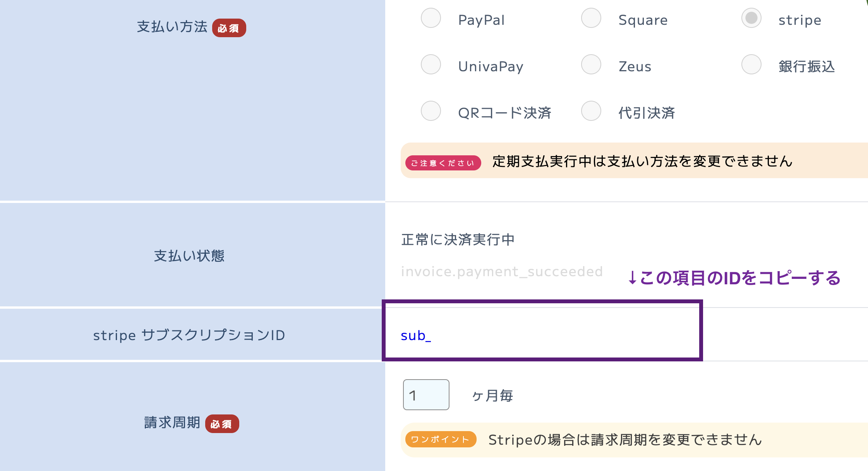Select UnivaPay as payment method
Screen dimensions: 868x471
(431, 64)
